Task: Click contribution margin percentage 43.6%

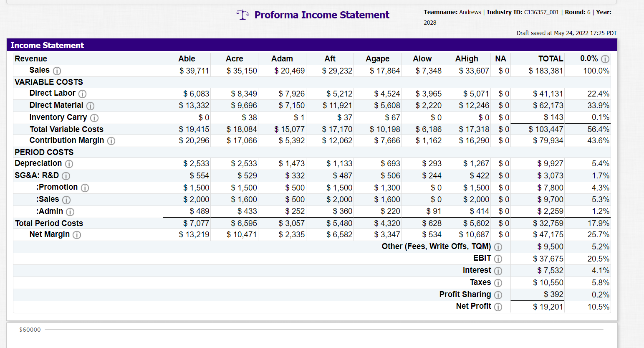Action: click(598, 140)
